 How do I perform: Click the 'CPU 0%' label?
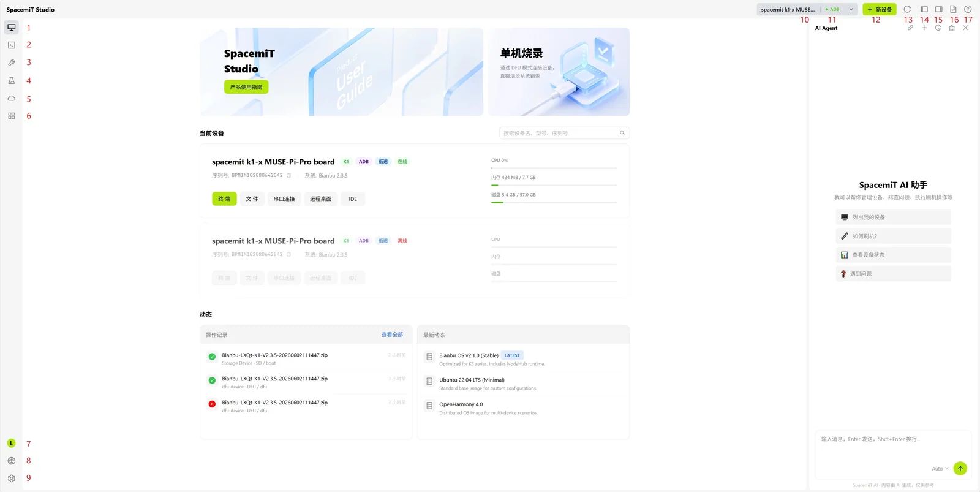499,161
